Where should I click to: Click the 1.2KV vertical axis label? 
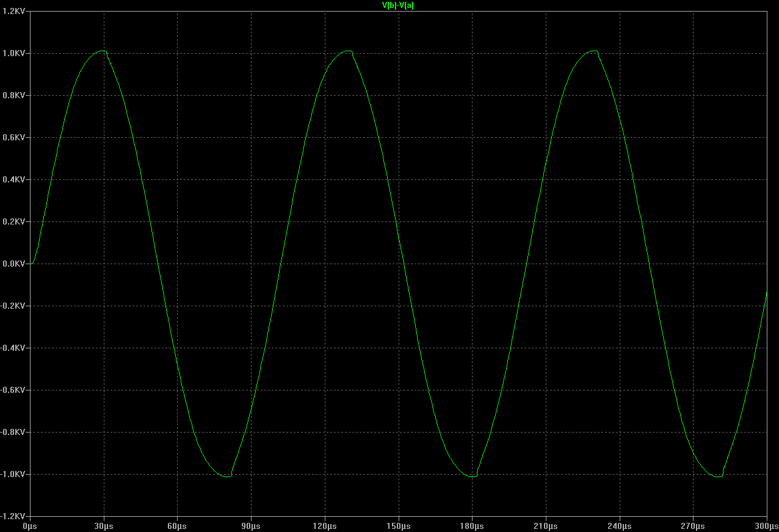pos(15,11)
